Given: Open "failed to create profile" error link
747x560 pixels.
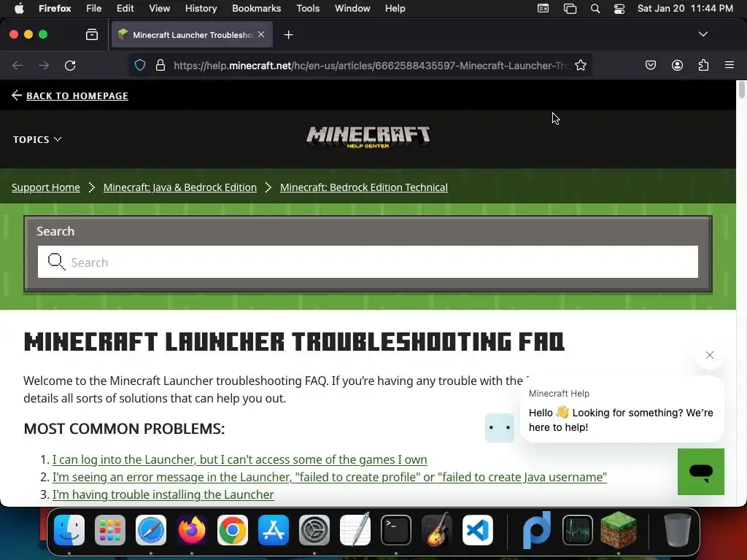Looking at the screenshot, I should (330, 477).
